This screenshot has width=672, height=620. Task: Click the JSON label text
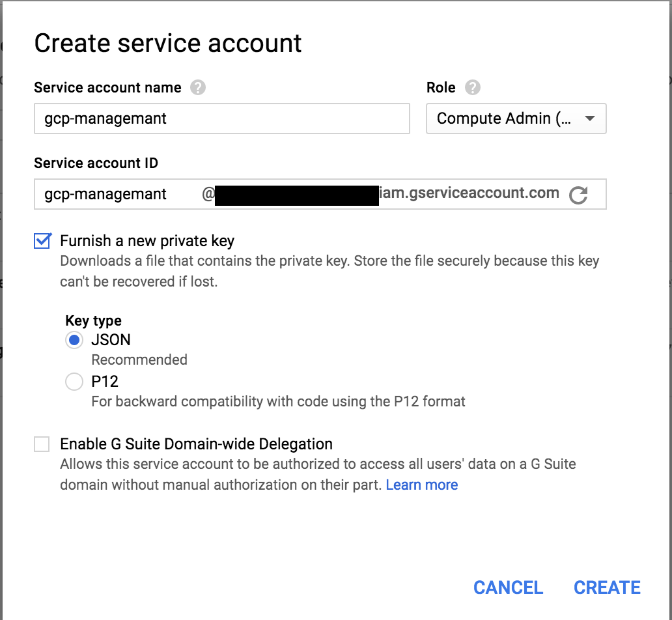point(111,340)
